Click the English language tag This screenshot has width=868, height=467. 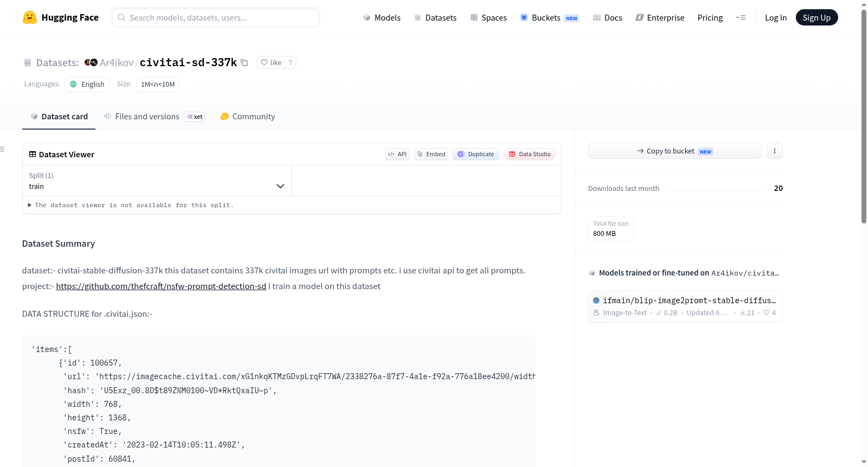(x=87, y=84)
